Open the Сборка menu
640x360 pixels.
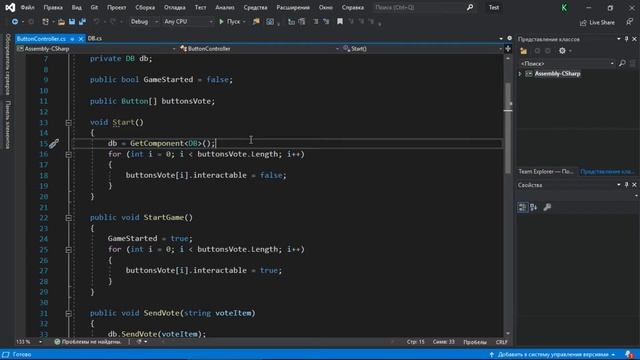pyautogui.click(x=145, y=7)
